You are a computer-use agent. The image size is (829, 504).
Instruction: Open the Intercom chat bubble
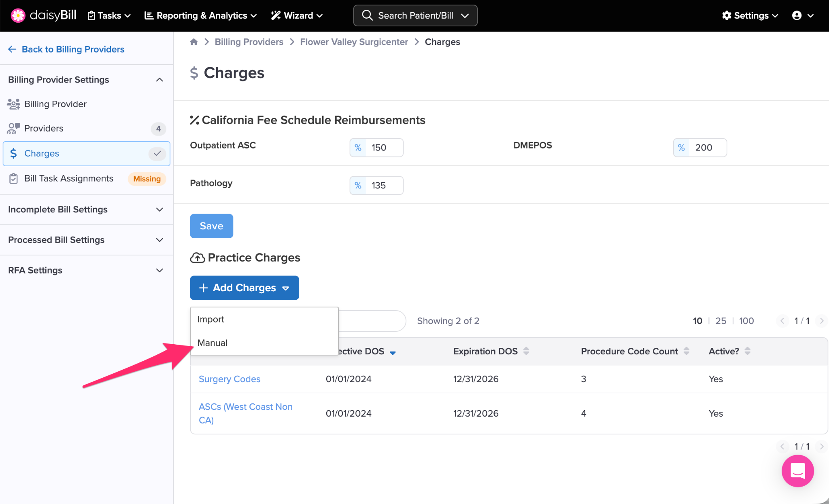pyautogui.click(x=797, y=471)
